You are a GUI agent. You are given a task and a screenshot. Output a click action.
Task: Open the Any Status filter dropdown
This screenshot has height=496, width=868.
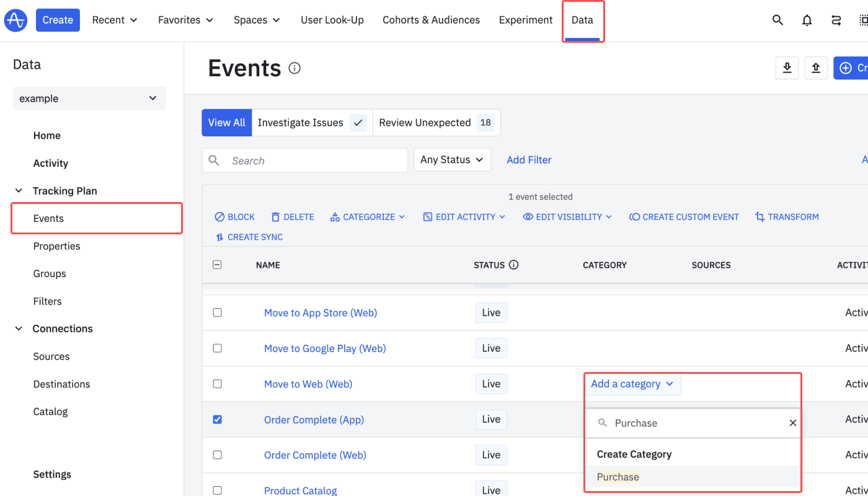pos(452,160)
